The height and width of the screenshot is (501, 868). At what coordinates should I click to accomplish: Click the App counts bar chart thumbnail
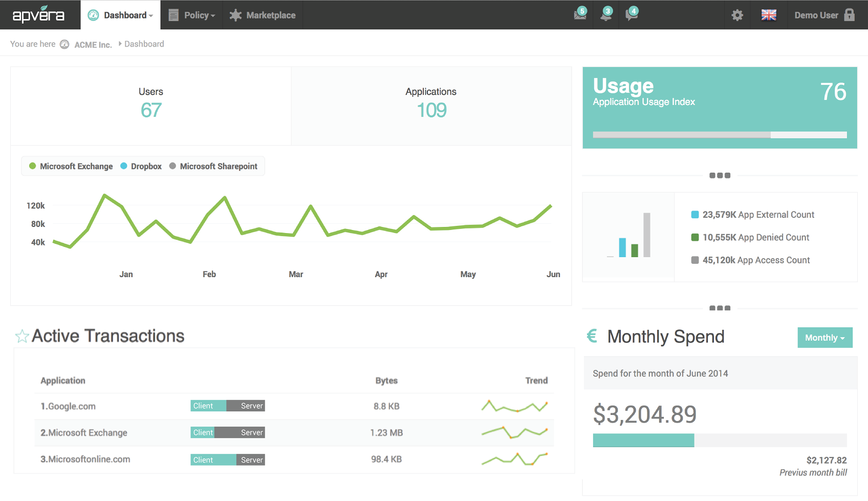(628, 237)
